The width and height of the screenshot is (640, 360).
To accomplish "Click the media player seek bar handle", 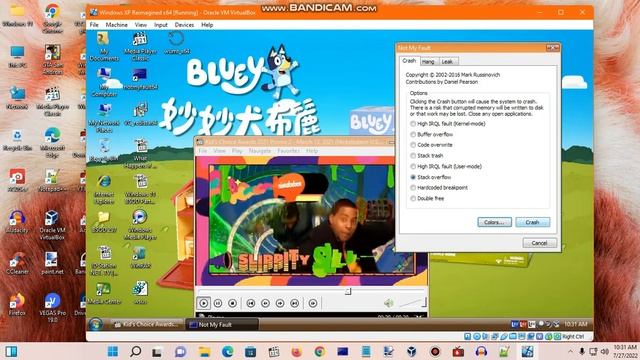I will point(348,291).
